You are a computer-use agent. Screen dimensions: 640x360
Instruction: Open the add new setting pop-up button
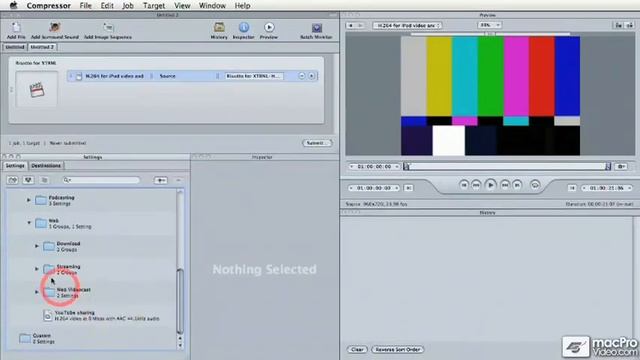[x=160, y=180]
